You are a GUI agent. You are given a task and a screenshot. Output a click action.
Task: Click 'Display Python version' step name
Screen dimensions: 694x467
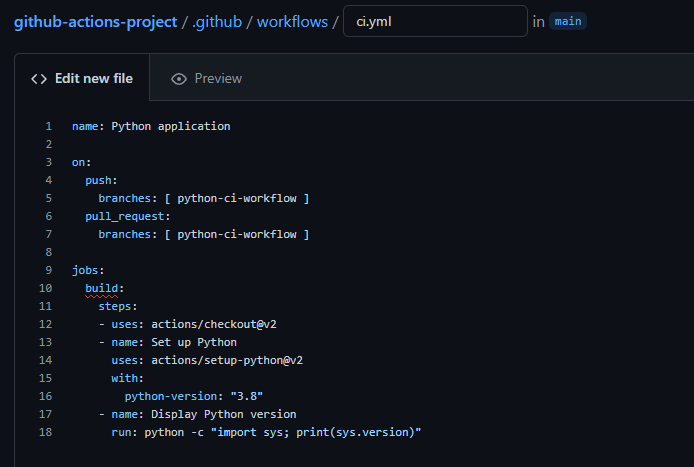click(224, 414)
